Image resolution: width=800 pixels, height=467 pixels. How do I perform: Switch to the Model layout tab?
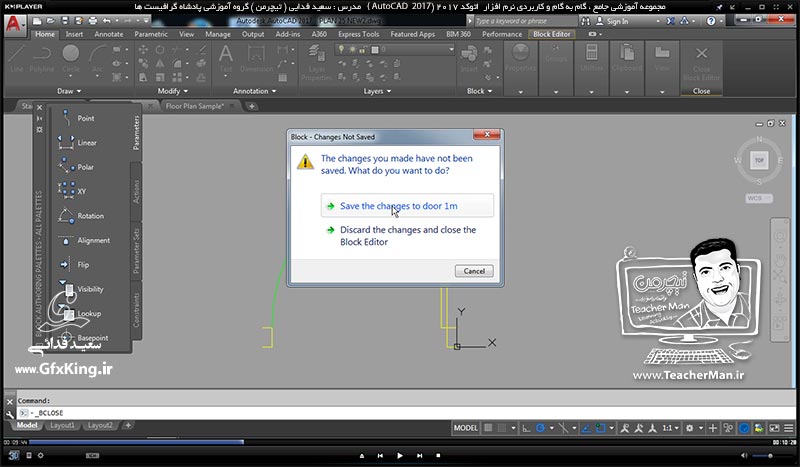(x=27, y=425)
